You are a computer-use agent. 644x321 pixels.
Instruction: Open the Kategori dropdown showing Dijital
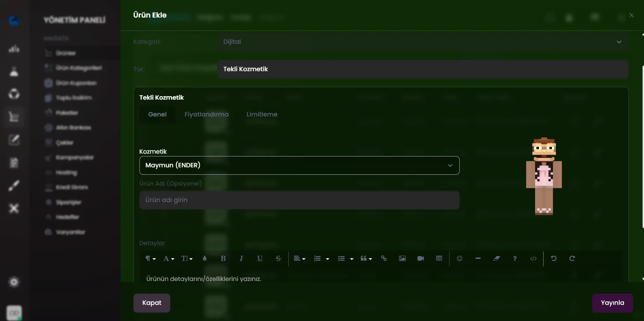tap(423, 42)
